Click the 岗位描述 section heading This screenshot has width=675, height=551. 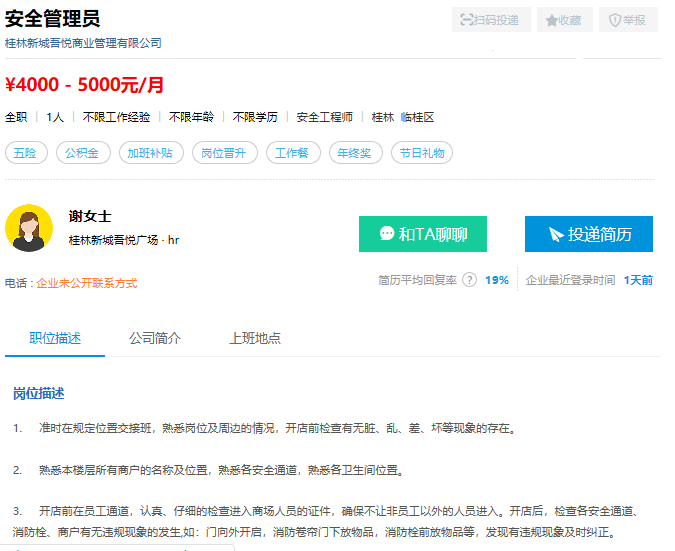coord(39,393)
